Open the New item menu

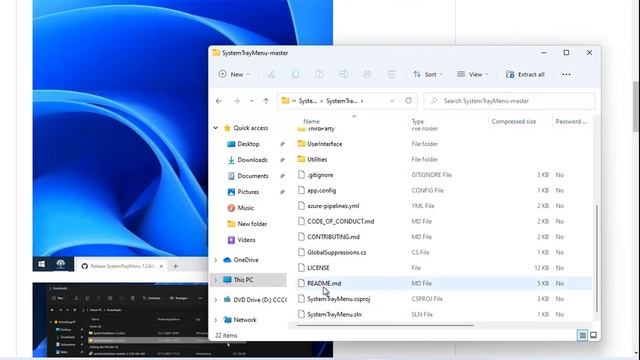tap(234, 74)
